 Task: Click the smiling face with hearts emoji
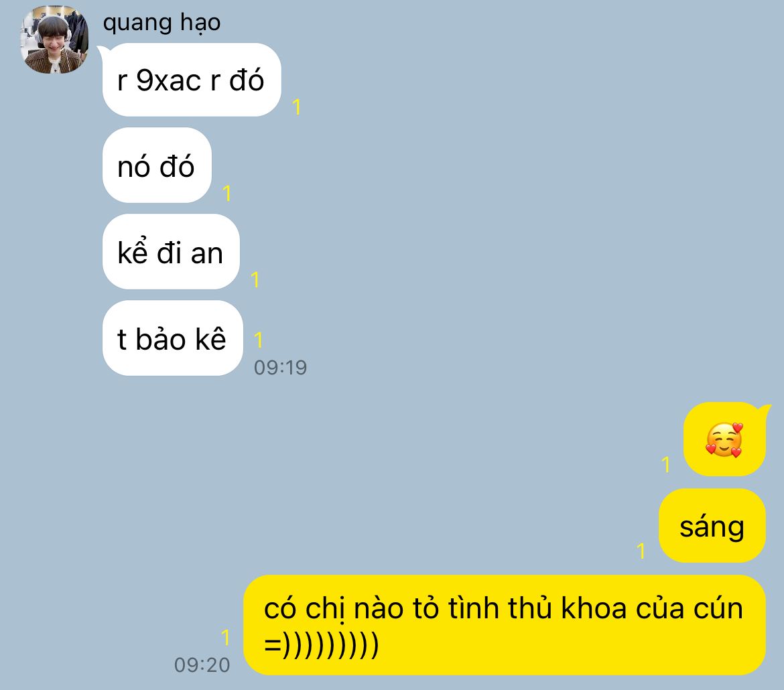coord(724,440)
